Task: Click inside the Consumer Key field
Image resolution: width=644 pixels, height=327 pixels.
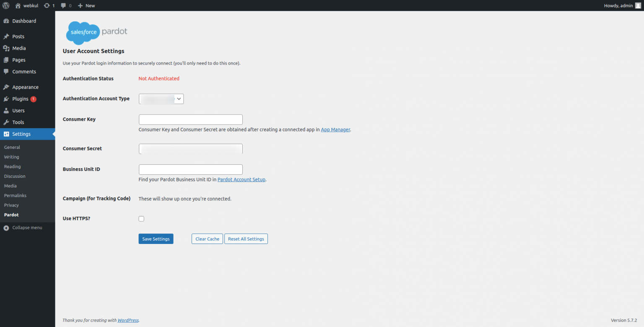Action: pos(190,119)
